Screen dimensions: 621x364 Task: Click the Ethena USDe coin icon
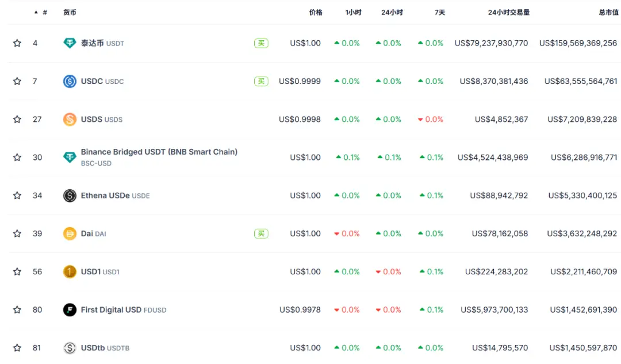(x=70, y=196)
